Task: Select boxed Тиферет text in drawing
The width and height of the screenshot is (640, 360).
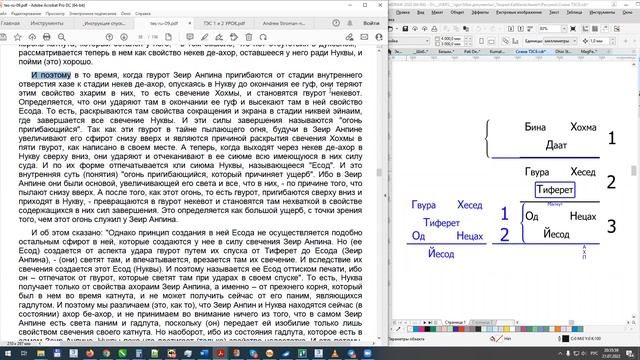Action: click(x=555, y=190)
